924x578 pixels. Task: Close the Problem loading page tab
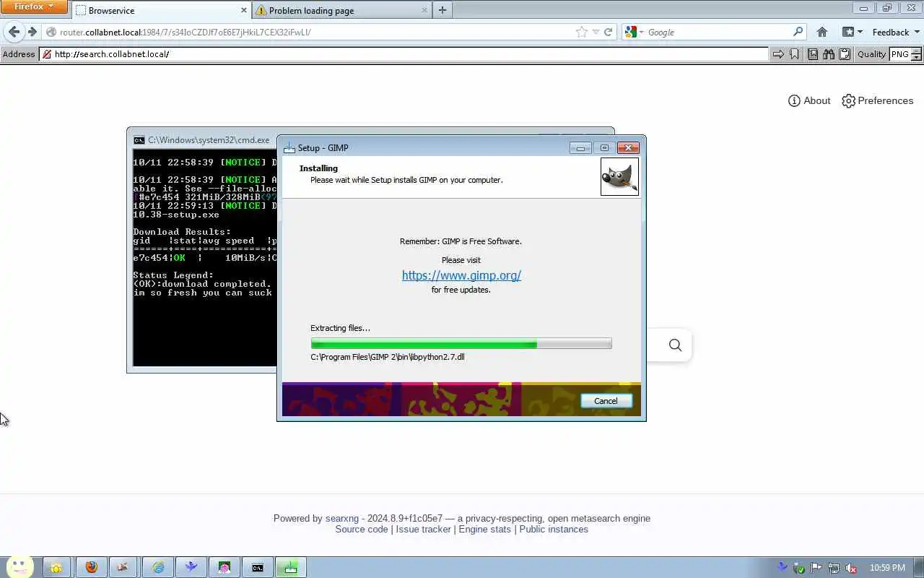424,10
